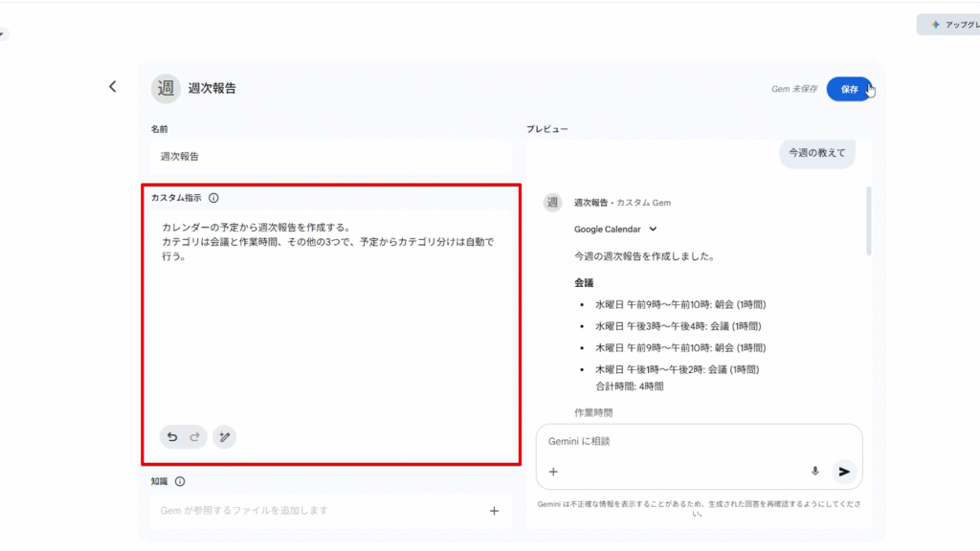Click the magic wand rewrite instructions icon

pos(224,437)
